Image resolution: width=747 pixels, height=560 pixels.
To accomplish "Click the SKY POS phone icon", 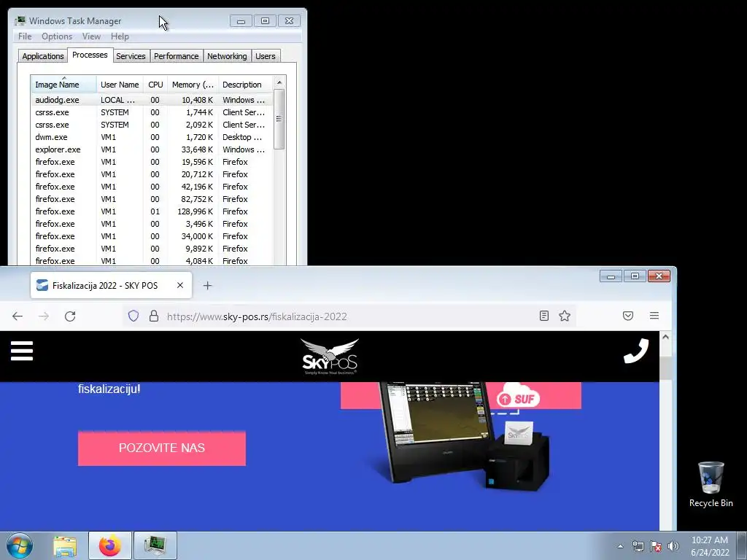I will click(x=636, y=351).
